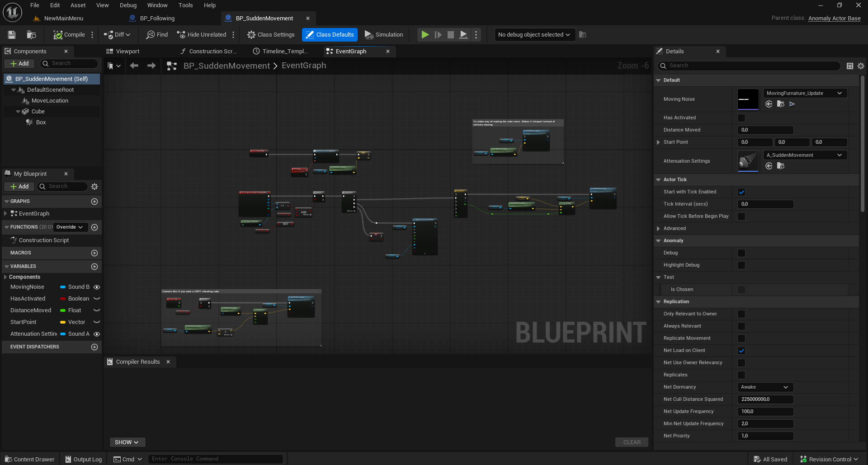Open My Blueprint settings gear

point(94,187)
